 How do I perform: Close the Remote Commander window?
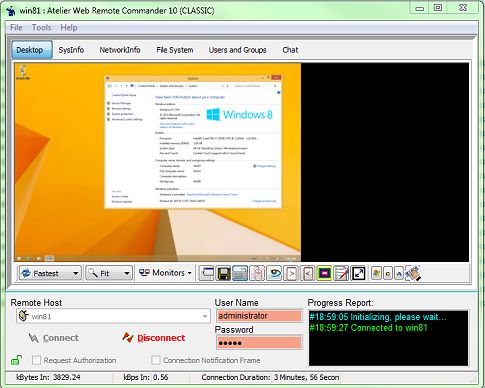[463, 8]
